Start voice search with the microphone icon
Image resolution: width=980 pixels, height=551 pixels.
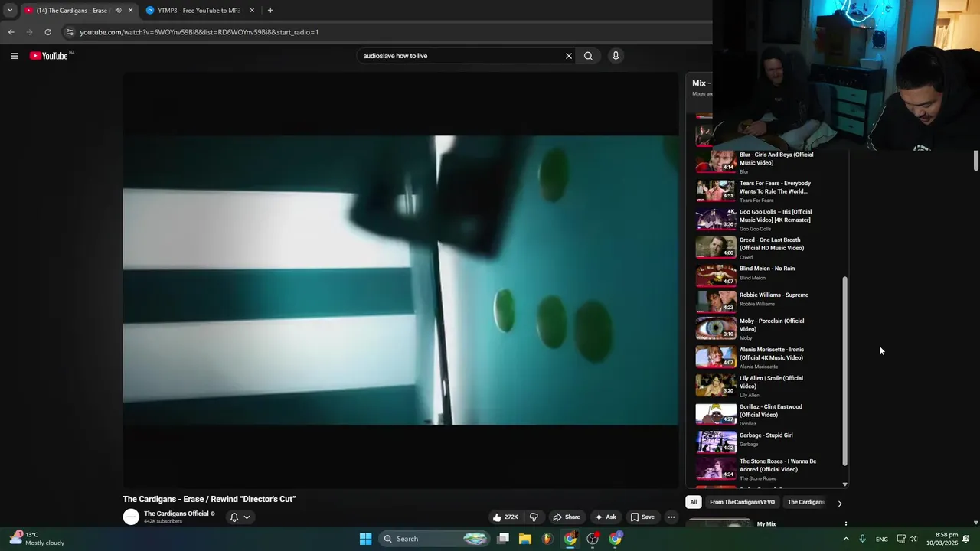(616, 56)
